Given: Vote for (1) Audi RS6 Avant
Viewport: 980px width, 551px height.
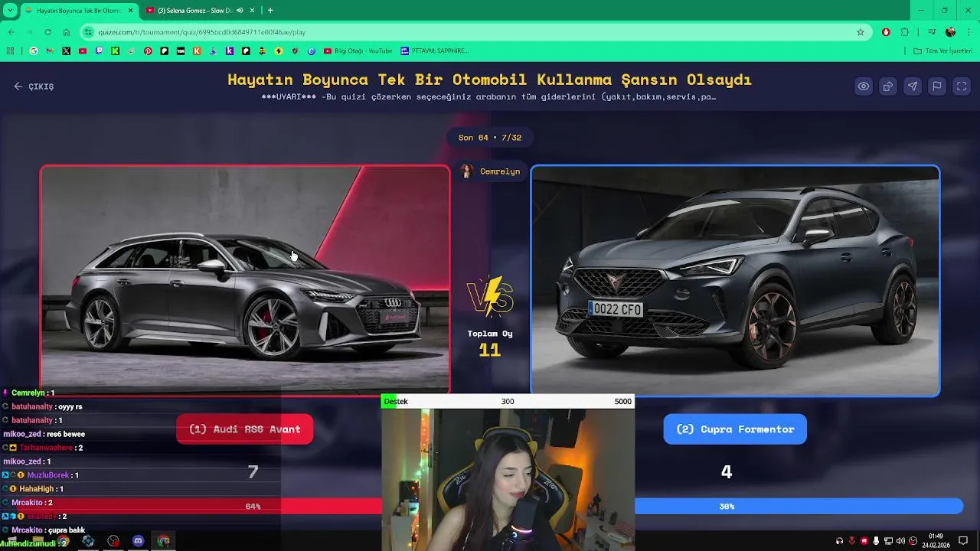Looking at the screenshot, I should click(245, 429).
